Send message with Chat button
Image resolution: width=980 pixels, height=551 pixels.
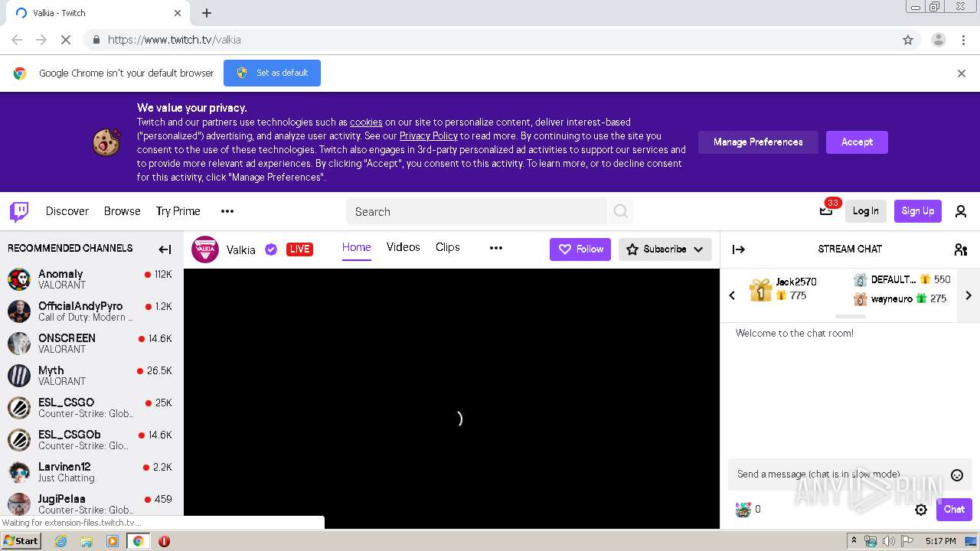pos(954,510)
